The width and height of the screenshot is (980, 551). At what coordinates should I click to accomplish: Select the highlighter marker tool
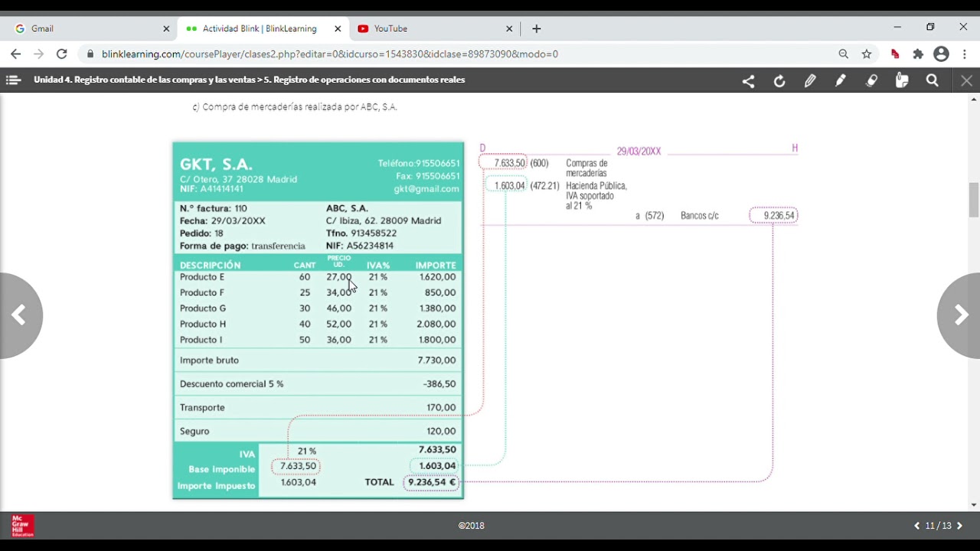coord(841,80)
